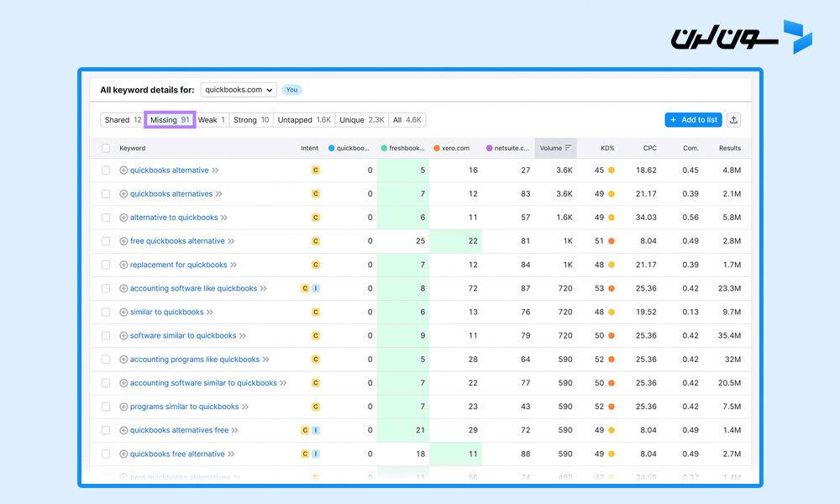Check the 'similar to quickbooks' row checkbox
Viewport: 840px width, 504px height.
(106, 312)
